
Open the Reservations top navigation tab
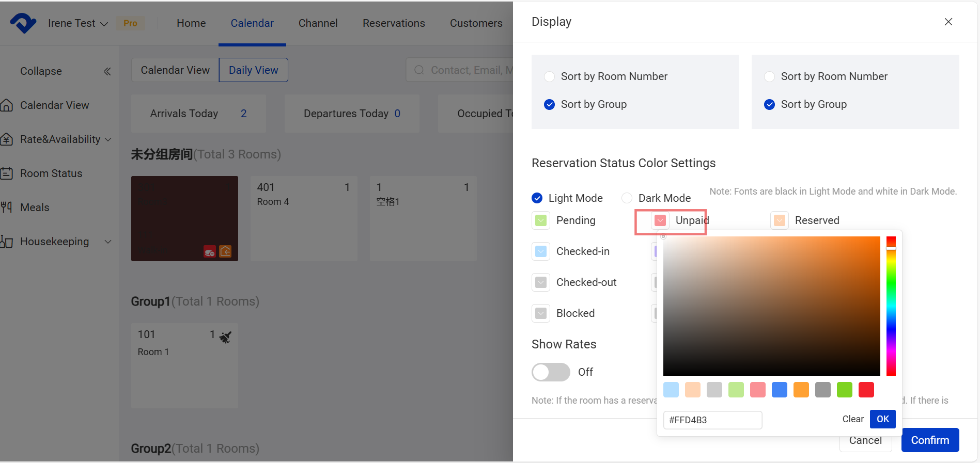coord(394,23)
